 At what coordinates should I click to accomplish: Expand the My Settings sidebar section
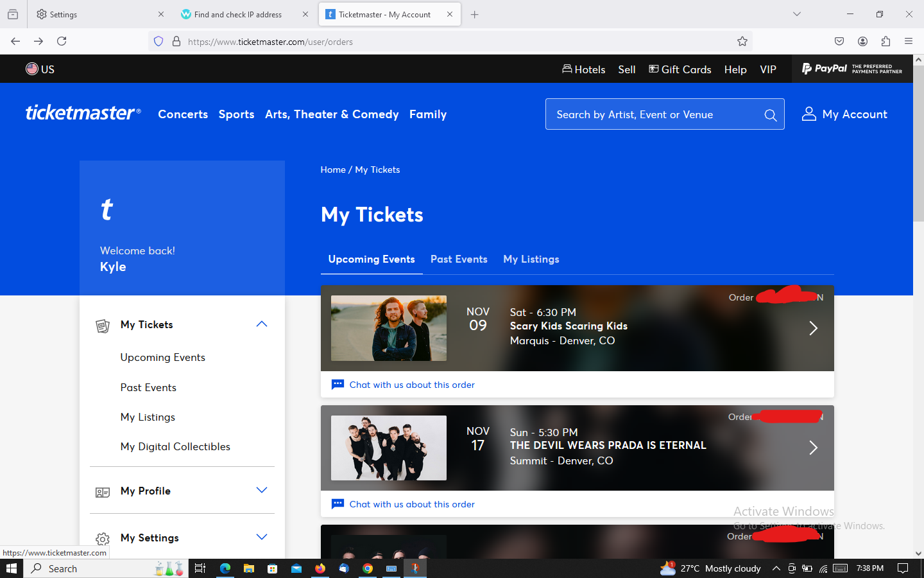tap(262, 537)
